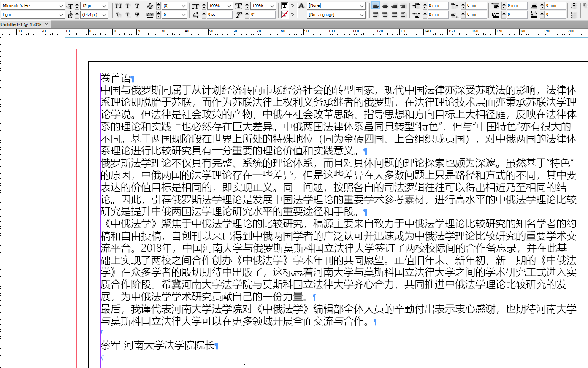The image size is (588, 368).
Task: Click the vertical scale icon
Action: (195, 6)
